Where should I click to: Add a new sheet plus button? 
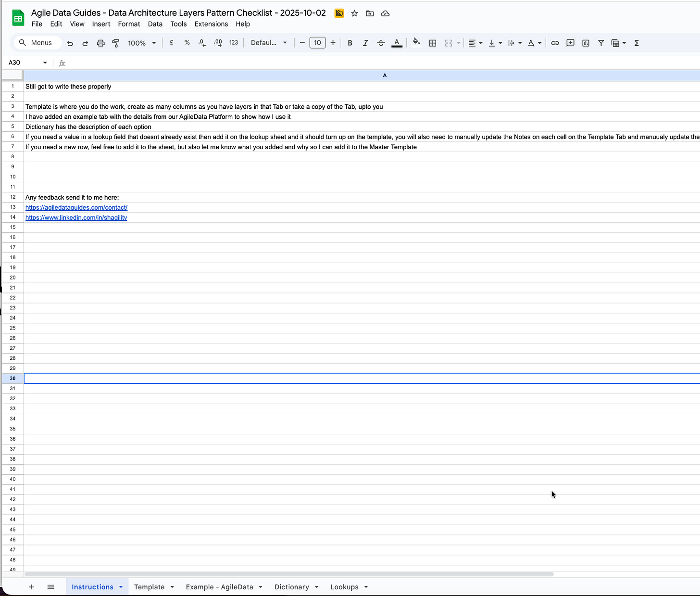(32, 587)
